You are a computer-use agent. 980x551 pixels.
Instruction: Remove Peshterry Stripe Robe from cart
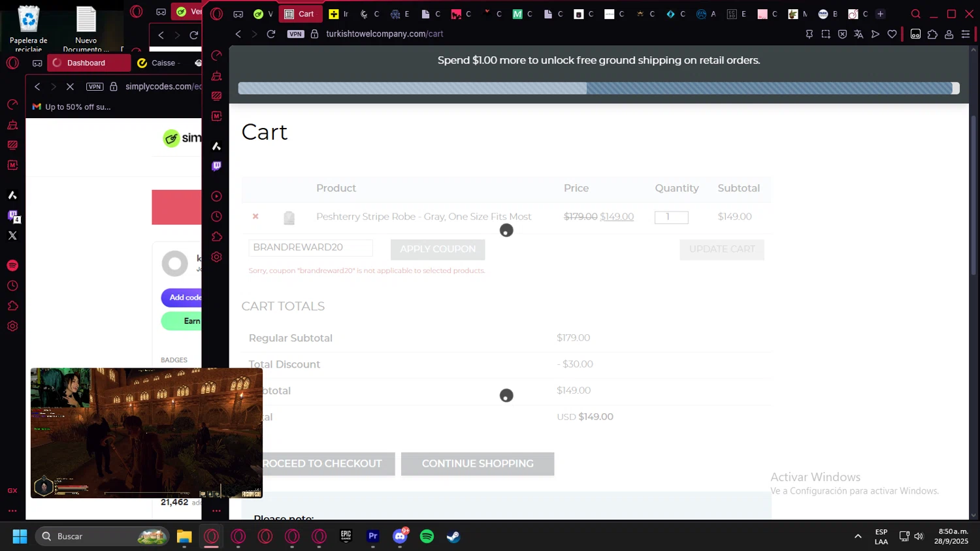[255, 217]
